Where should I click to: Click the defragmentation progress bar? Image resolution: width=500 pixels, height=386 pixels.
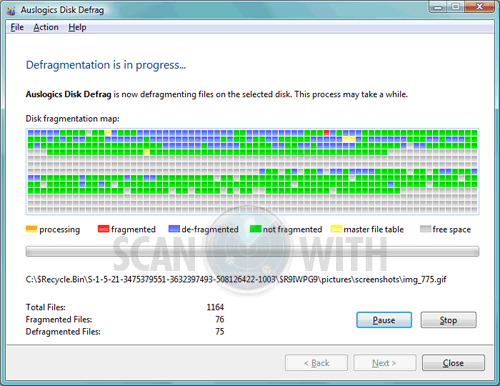pos(252,251)
